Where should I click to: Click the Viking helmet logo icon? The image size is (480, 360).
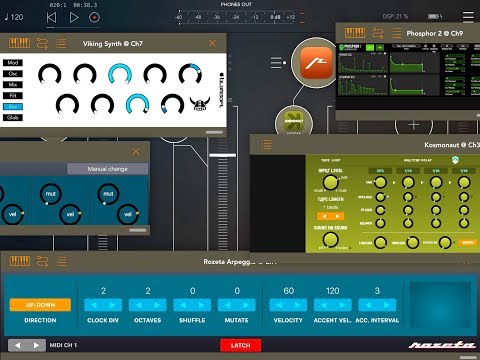(200, 104)
